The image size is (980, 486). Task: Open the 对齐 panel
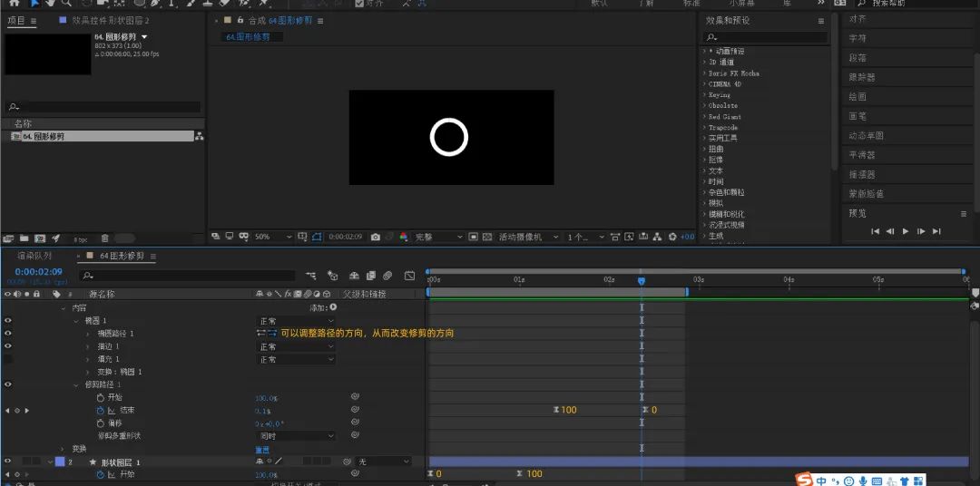point(857,19)
